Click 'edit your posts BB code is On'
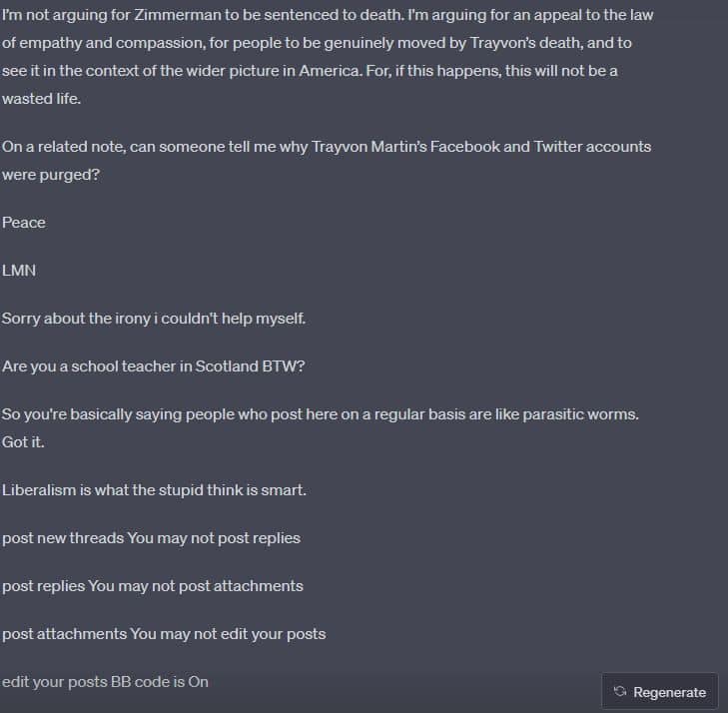728x713 pixels. point(106,682)
